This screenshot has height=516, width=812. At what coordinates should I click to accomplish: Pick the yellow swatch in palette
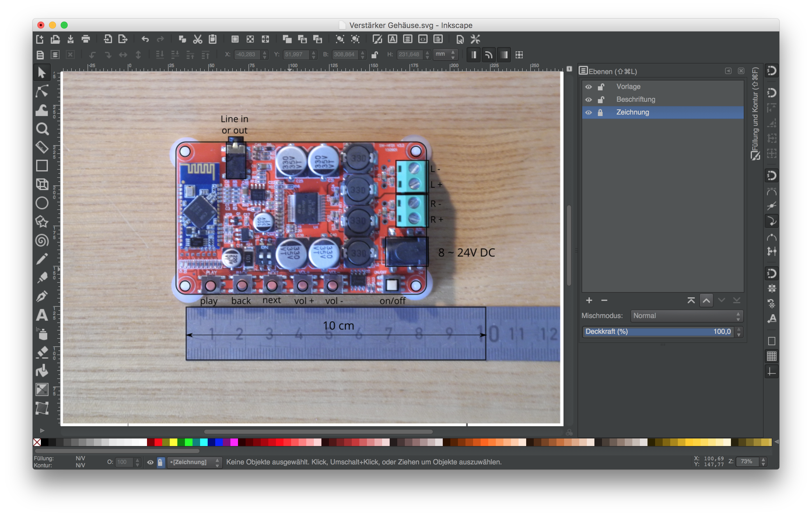click(173, 442)
